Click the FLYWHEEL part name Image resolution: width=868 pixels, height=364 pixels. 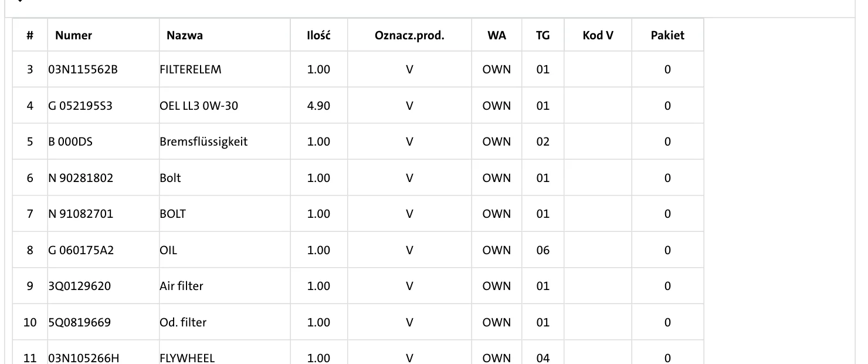[x=187, y=358]
